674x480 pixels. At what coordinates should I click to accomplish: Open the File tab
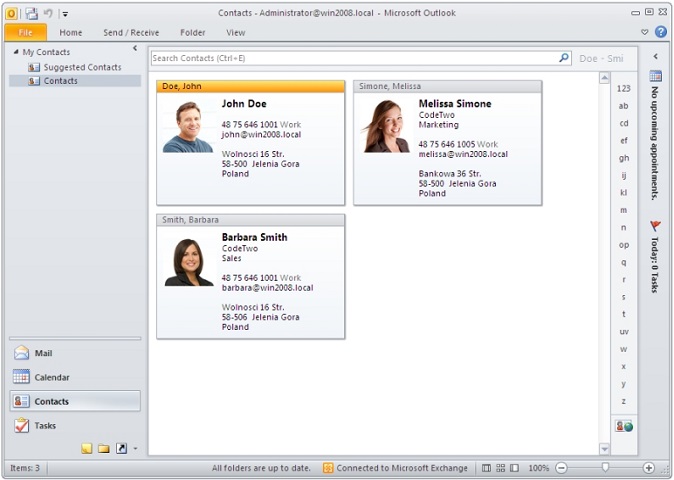click(x=25, y=33)
